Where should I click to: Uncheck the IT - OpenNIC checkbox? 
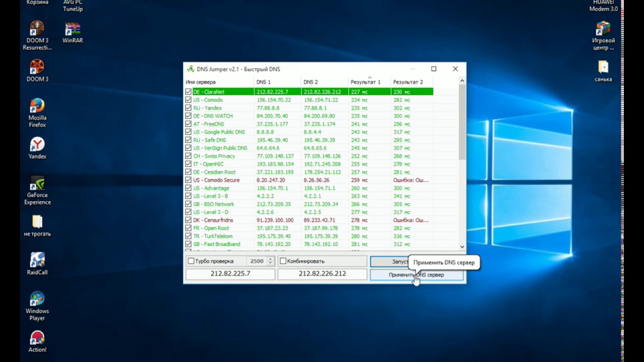(x=188, y=164)
